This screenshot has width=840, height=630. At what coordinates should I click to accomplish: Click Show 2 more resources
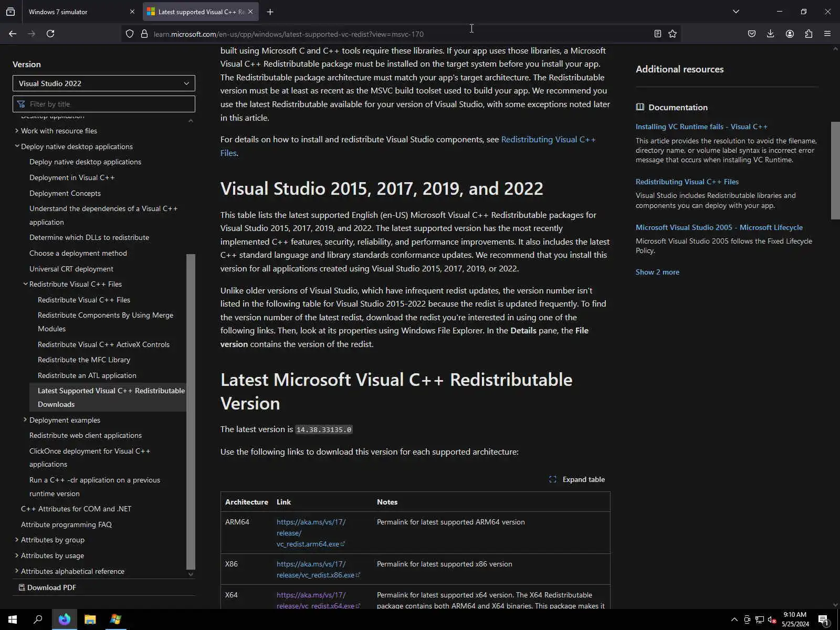(x=657, y=272)
